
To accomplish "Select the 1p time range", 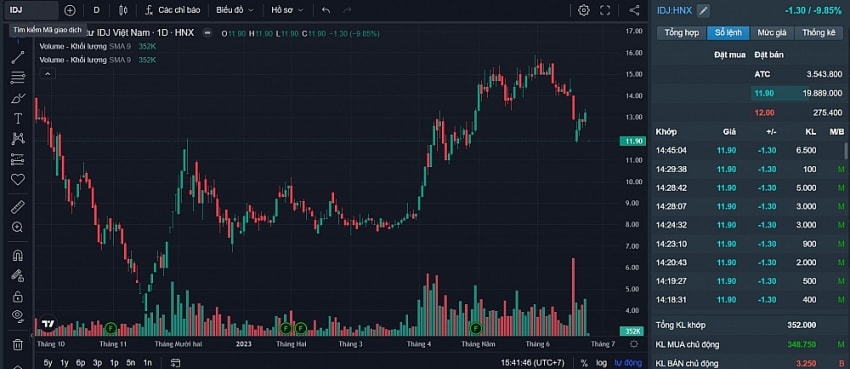I will (114, 362).
